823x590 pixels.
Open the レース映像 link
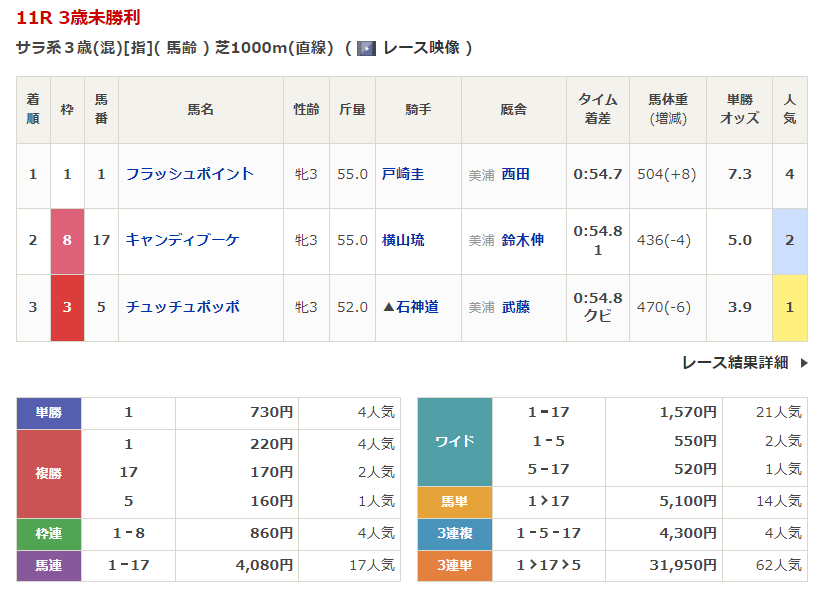(421, 48)
